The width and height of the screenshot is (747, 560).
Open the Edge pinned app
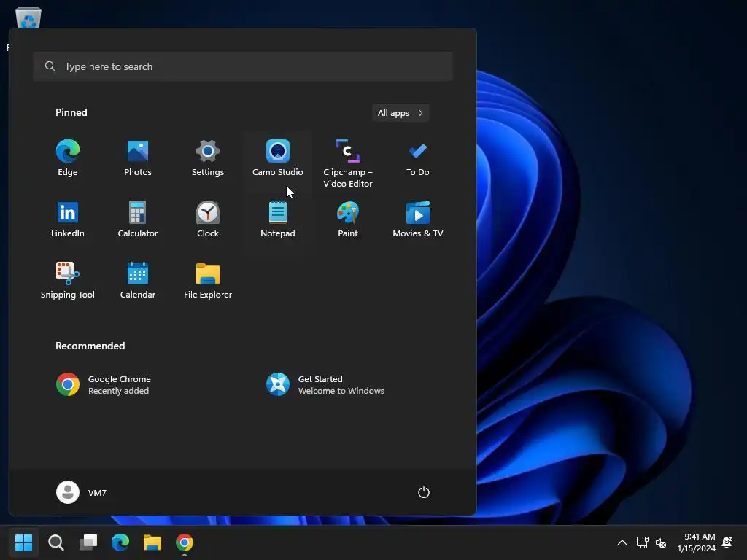point(68,159)
